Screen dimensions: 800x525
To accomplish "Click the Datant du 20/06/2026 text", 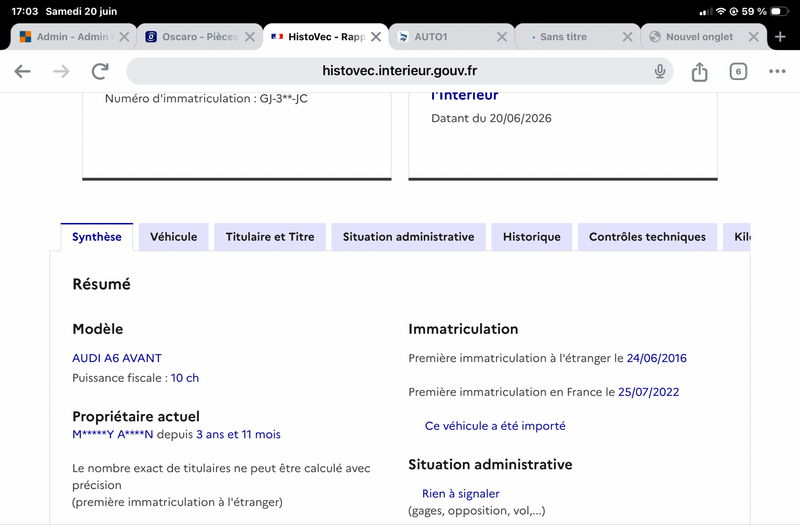I will pyautogui.click(x=491, y=118).
